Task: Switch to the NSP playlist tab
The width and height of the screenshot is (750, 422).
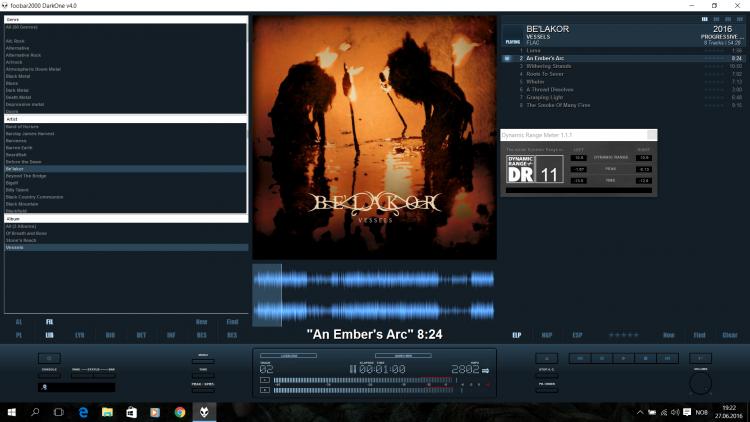Action: point(547,335)
